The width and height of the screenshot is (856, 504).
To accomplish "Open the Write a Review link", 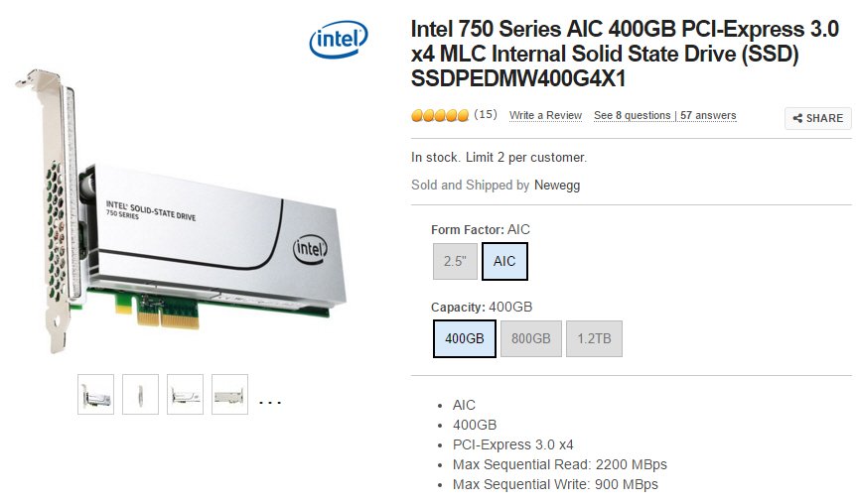I will [545, 116].
